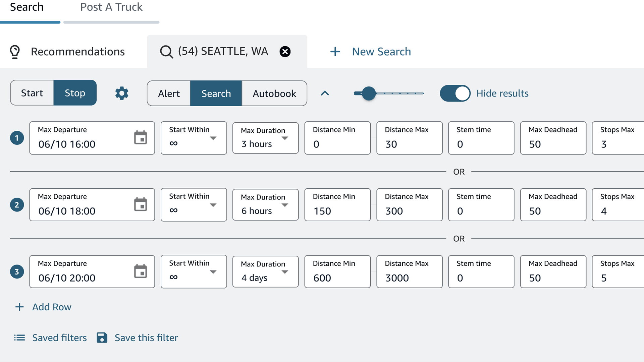Click Max Departure field 06/10 20:00
644x362 pixels.
coord(92,271)
